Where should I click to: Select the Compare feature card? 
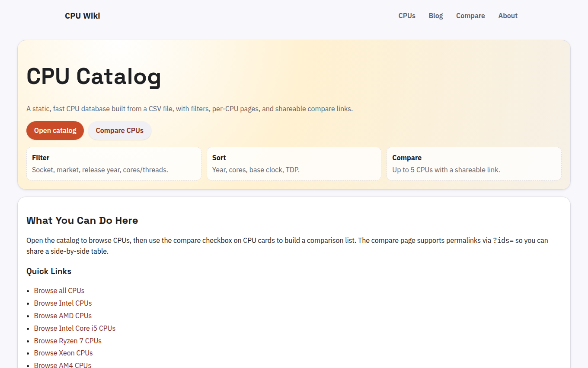(x=474, y=164)
